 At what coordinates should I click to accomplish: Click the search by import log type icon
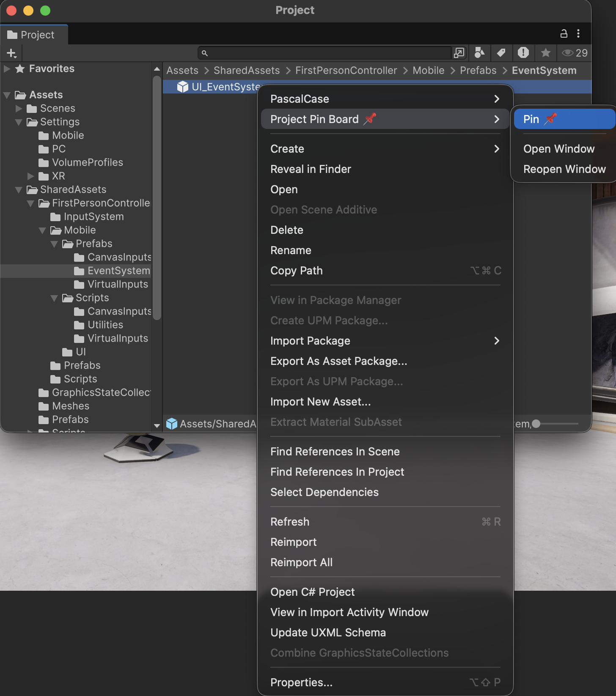(523, 53)
